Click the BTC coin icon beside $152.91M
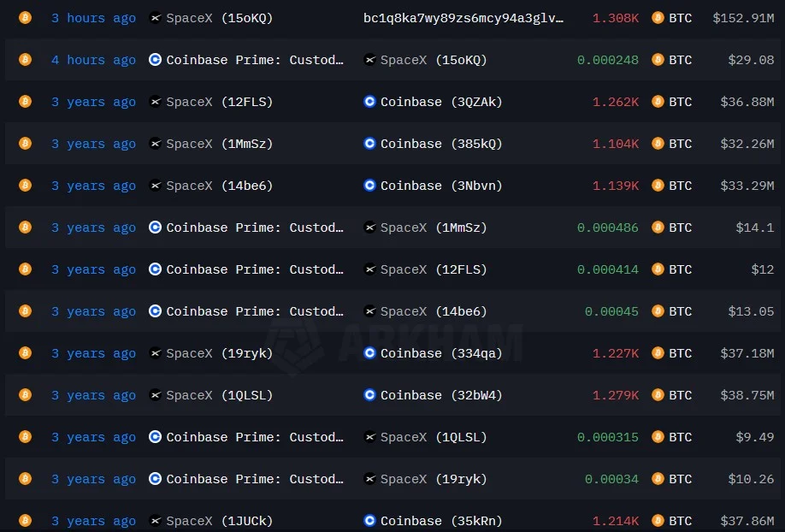This screenshot has width=785, height=532. (658, 18)
